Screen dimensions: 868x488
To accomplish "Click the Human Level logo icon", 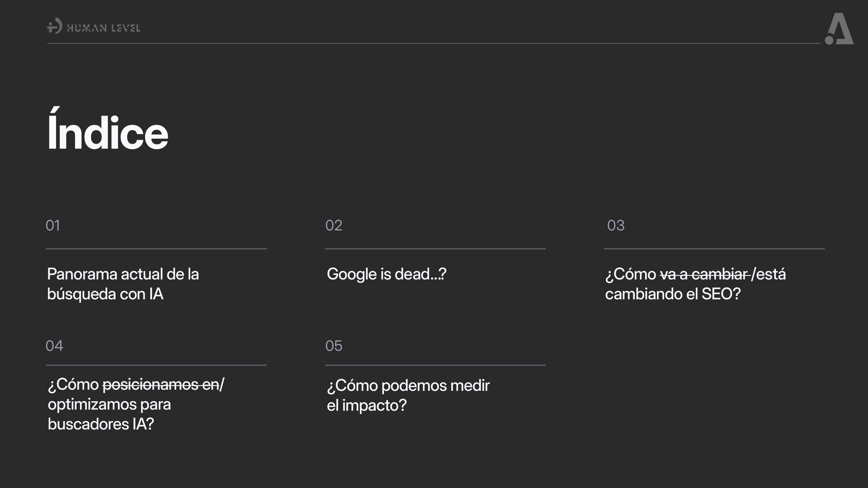I will 55,26.
